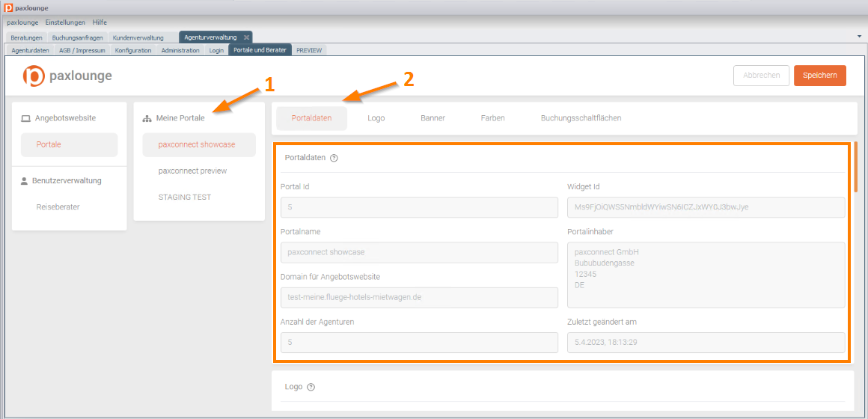Click the paxlounge title bar app icon

pos(8,8)
